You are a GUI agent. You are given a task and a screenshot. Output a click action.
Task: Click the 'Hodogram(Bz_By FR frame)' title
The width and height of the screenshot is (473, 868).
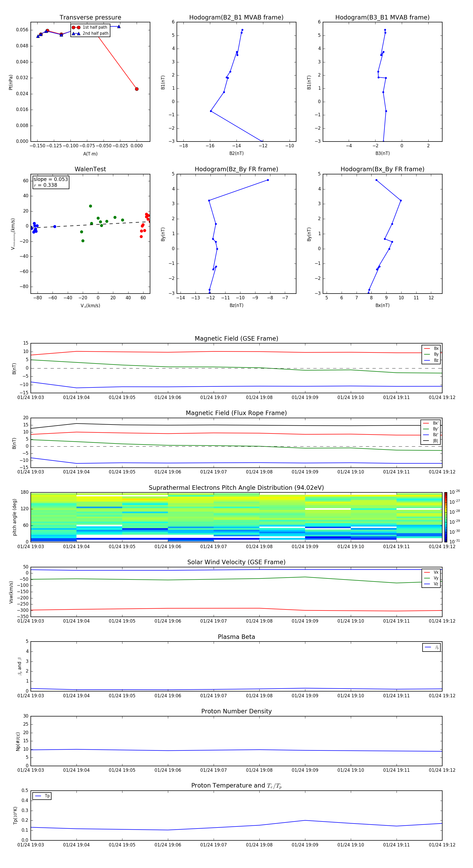pos(236,169)
